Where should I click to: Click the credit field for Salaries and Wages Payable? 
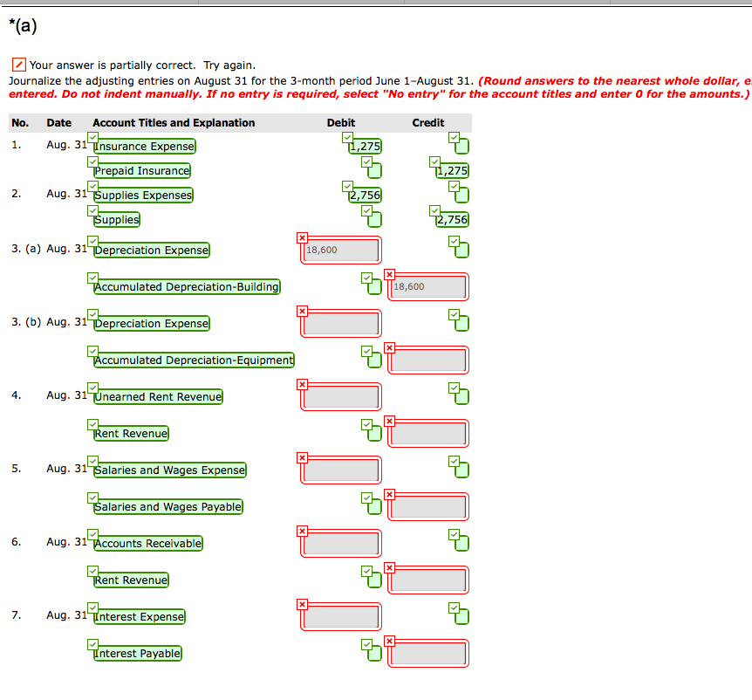(428, 506)
